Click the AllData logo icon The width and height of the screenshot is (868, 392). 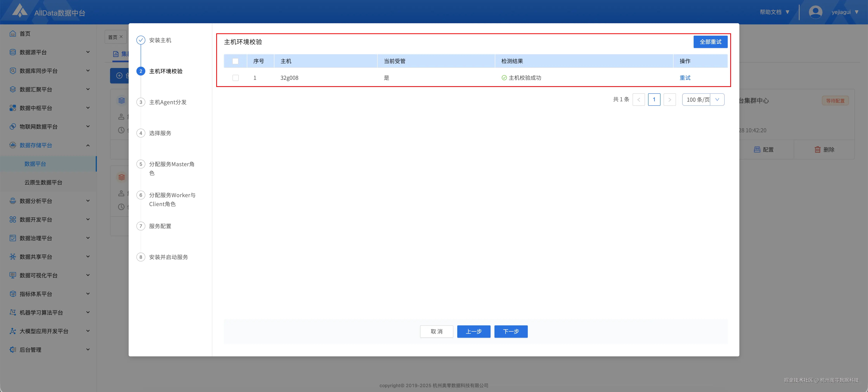[20, 11]
